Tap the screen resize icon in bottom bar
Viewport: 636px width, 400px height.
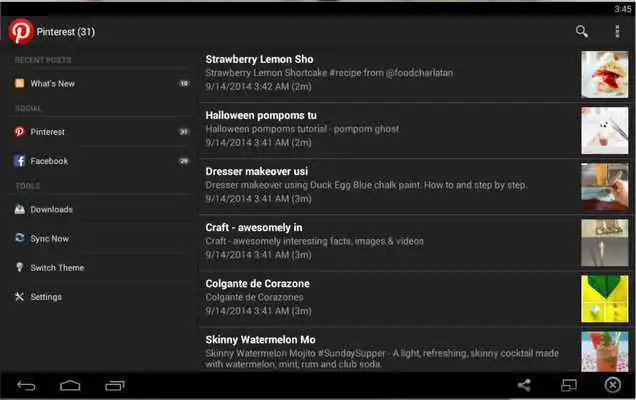569,385
